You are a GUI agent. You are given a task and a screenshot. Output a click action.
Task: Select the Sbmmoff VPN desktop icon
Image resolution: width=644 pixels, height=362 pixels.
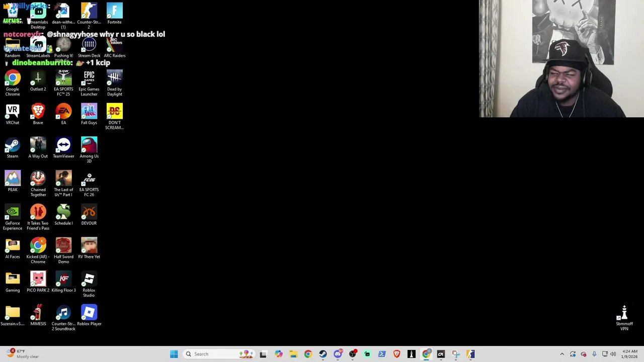click(624, 318)
